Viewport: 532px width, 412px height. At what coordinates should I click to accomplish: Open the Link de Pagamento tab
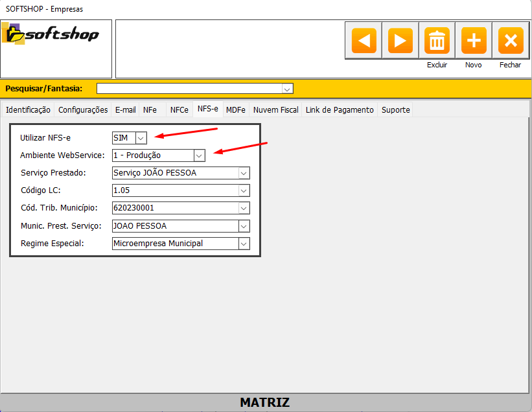tap(340, 110)
